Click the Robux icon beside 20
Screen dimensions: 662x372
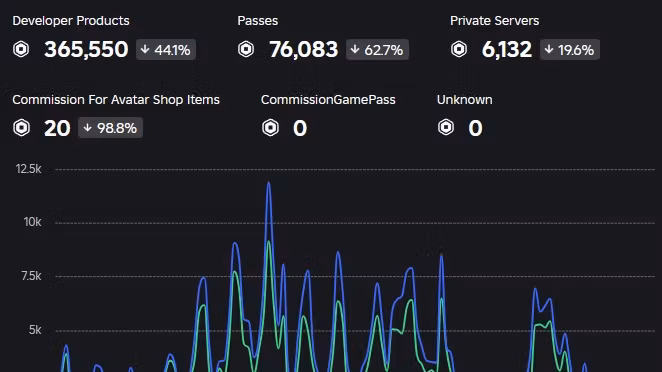pos(21,128)
